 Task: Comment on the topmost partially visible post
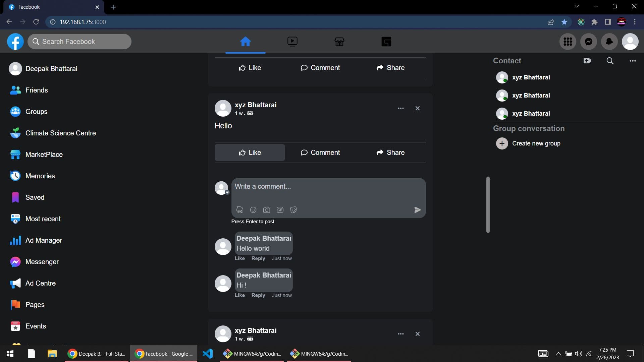point(320,68)
